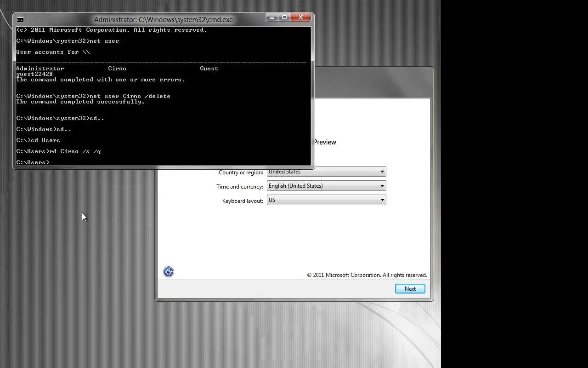Click the Next button in setup

(410, 289)
